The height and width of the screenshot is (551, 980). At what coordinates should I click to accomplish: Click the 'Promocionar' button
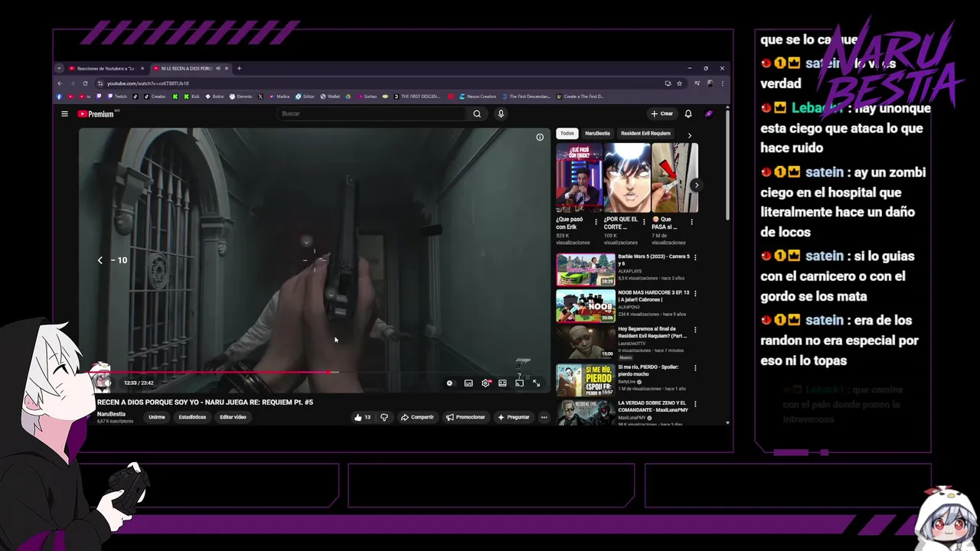[x=465, y=417]
